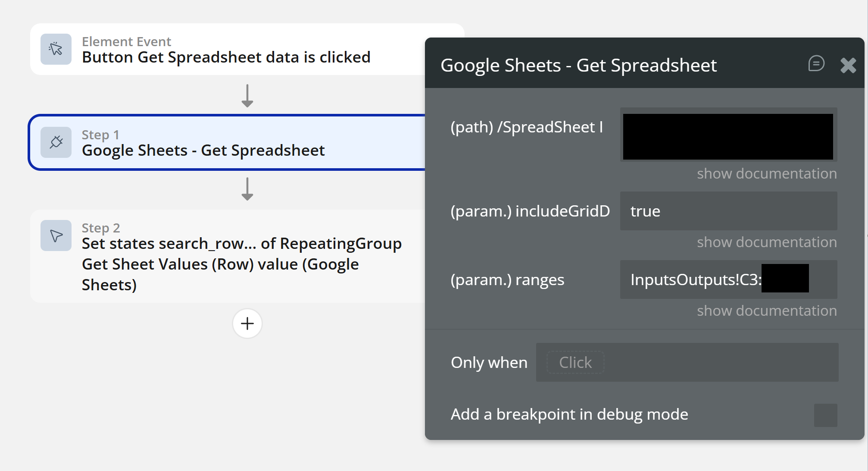
Task: Click the panel title Google Sheets - Get Spreadsheet
Action: point(578,66)
